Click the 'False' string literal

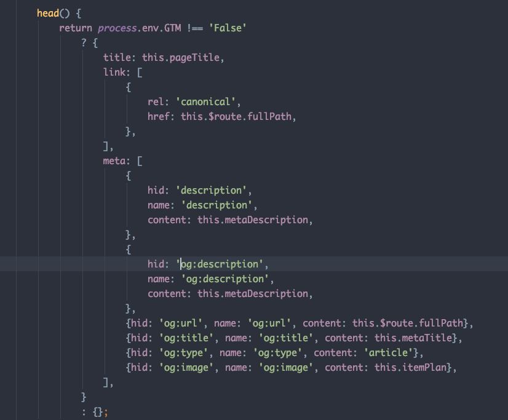click(x=228, y=28)
